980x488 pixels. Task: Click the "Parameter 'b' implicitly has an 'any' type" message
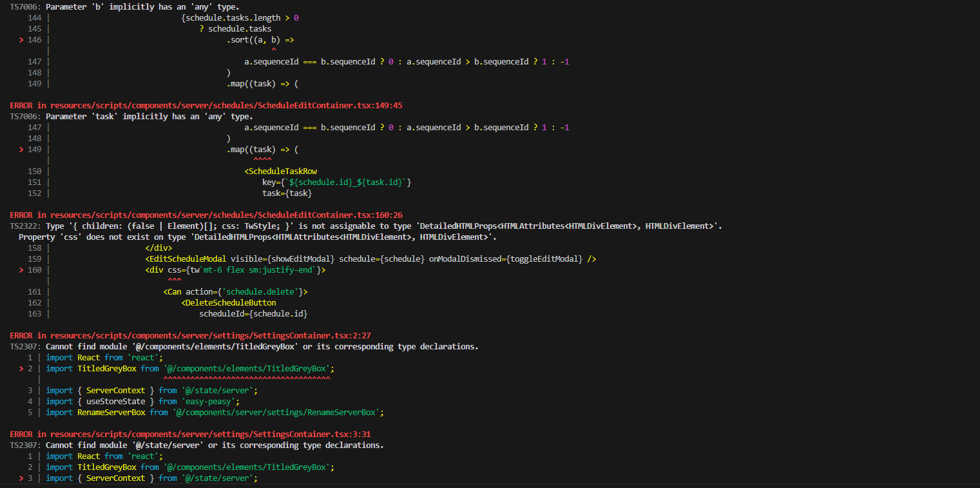pyautogui.click(x=143, y=6)
